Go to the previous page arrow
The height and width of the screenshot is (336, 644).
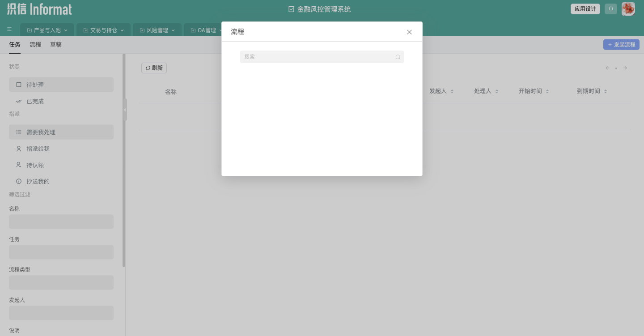(607, 68)
